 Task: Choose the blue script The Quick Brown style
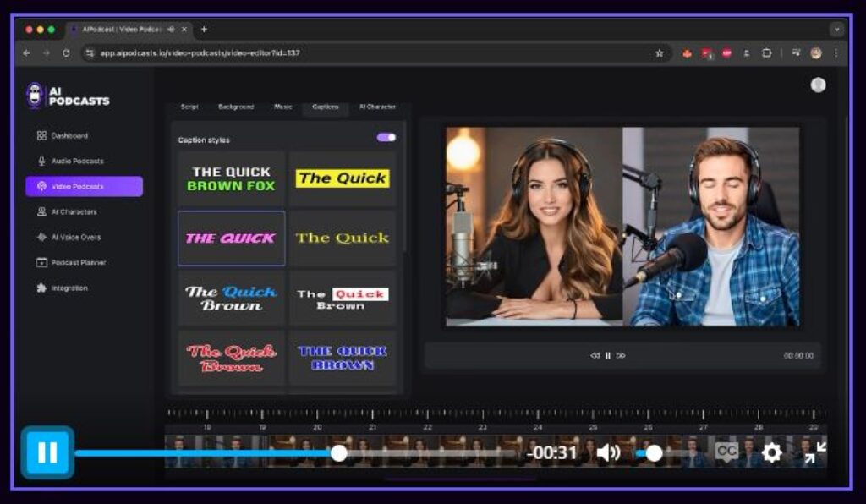pyautogui.click(x=231, y=299)
